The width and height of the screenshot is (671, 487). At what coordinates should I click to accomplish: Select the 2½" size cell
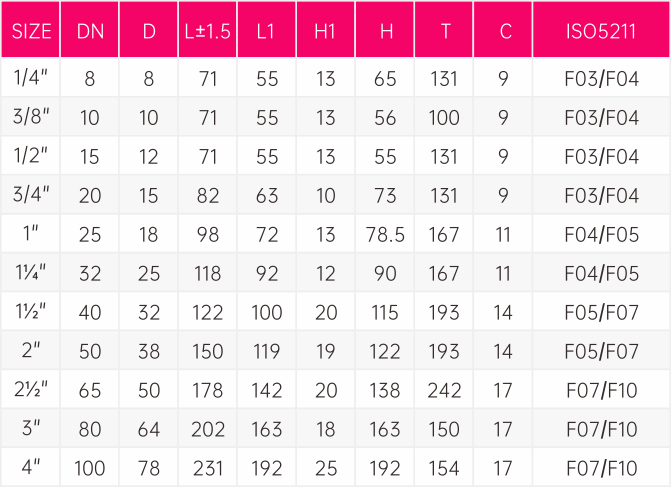coord(30,389)
